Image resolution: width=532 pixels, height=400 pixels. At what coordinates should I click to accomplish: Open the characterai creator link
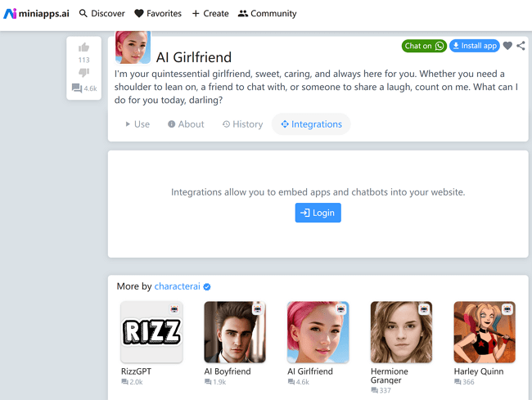[178, 286]
